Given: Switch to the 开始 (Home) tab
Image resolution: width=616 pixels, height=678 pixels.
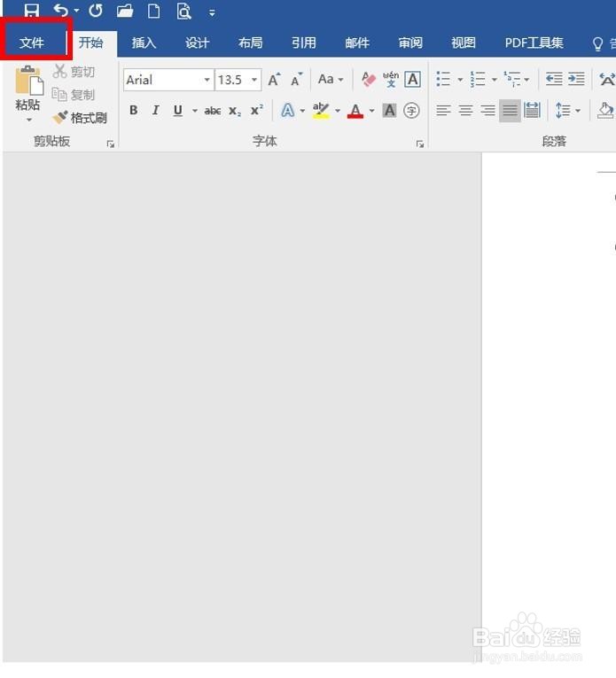Looking at the screenshot, I should (90, 43).
